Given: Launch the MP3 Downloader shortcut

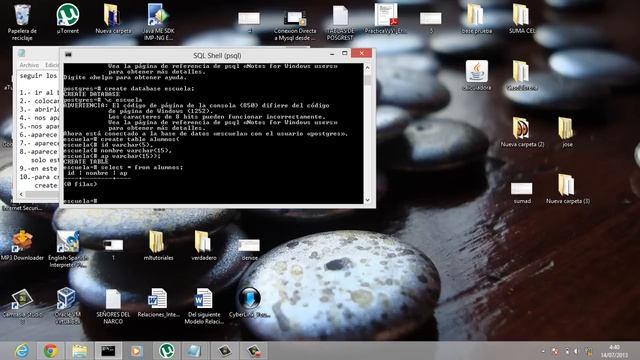Looking at the screenshot, I should 22,245.
